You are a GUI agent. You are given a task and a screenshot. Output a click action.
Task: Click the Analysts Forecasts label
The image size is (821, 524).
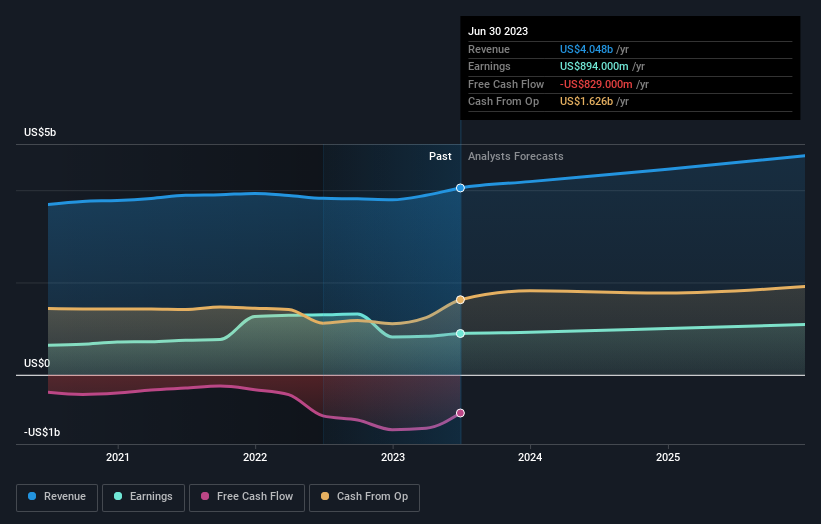click(516, 157)
